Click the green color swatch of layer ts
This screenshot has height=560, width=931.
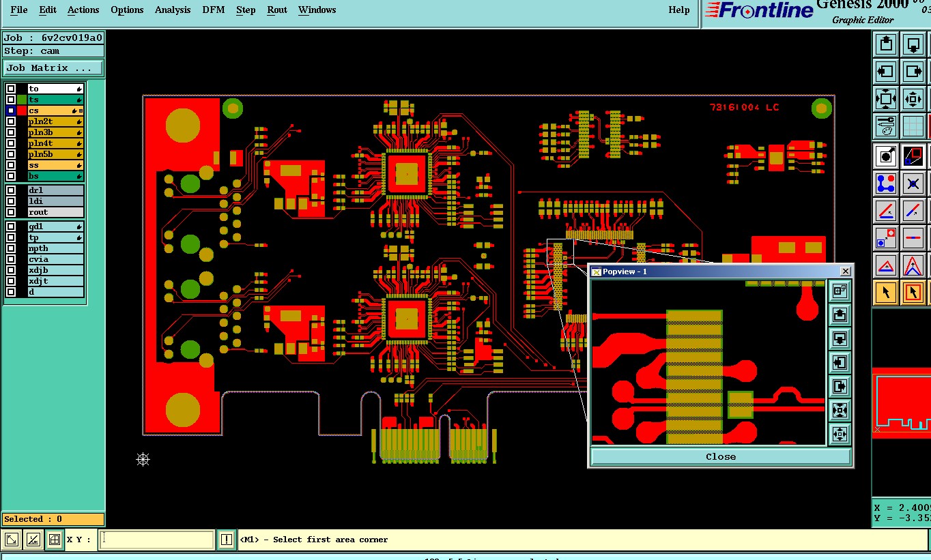(x=22, y=100)
